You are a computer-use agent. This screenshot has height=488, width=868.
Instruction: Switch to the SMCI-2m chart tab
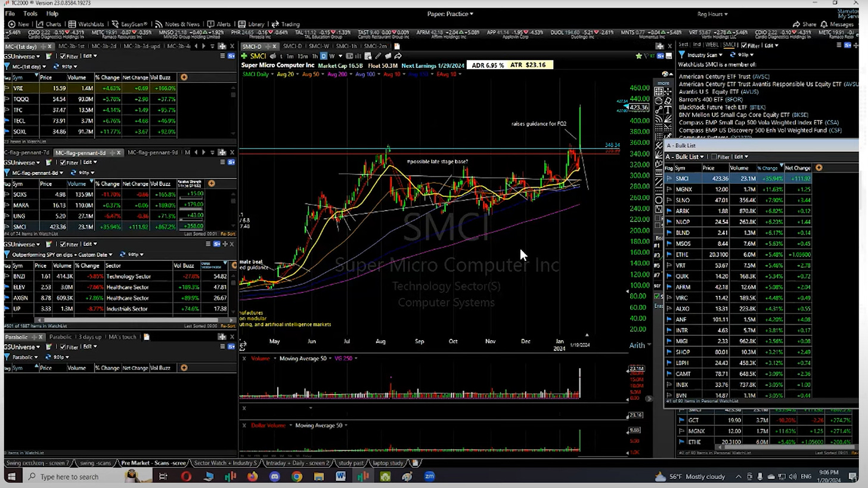point(375,46)
